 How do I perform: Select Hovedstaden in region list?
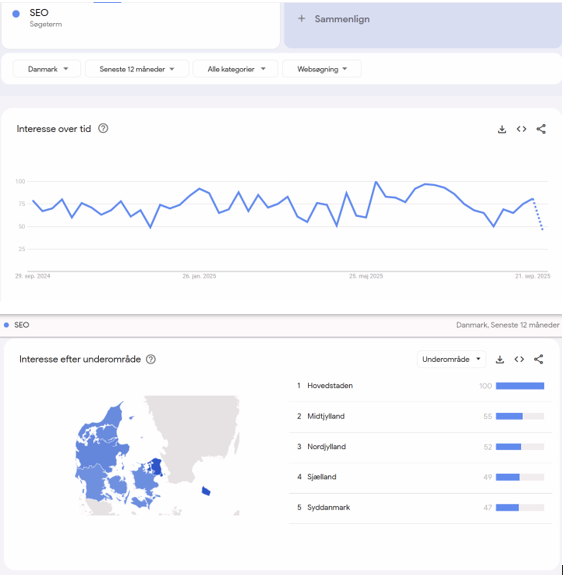point(420,386)
